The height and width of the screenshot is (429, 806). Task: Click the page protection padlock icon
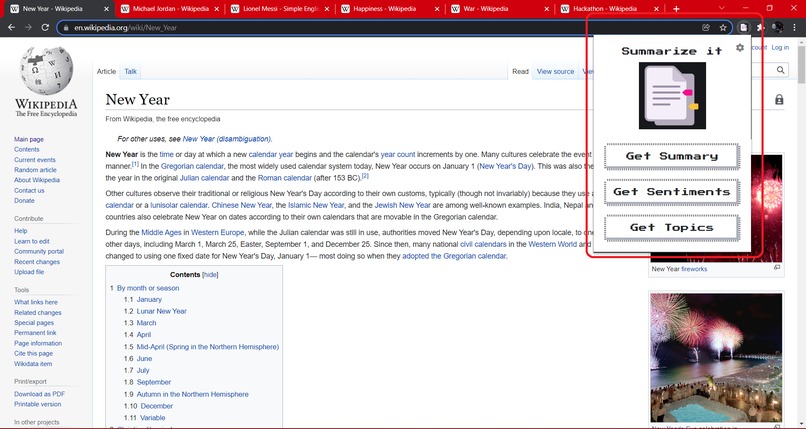click(779, 99)
